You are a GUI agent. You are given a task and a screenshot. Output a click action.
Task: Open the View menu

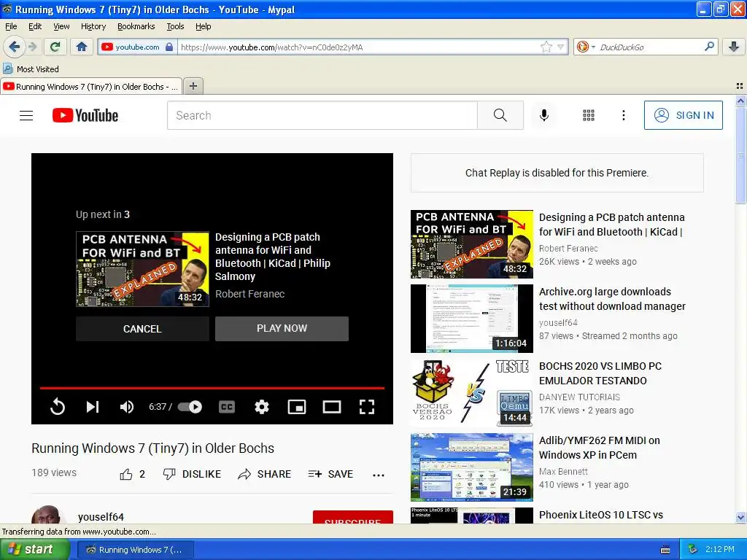pos(61,26)
